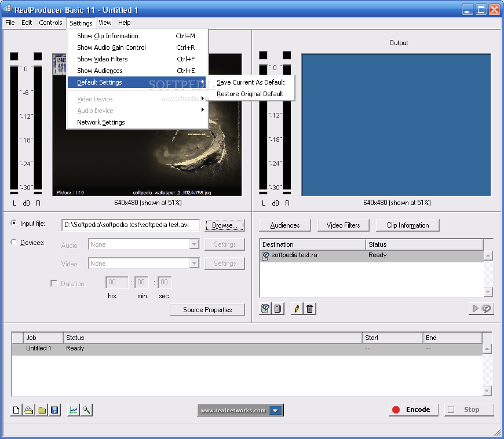Enable the Duration checkbox
Viewport: 504px width, 439px height.
[54, 283]
